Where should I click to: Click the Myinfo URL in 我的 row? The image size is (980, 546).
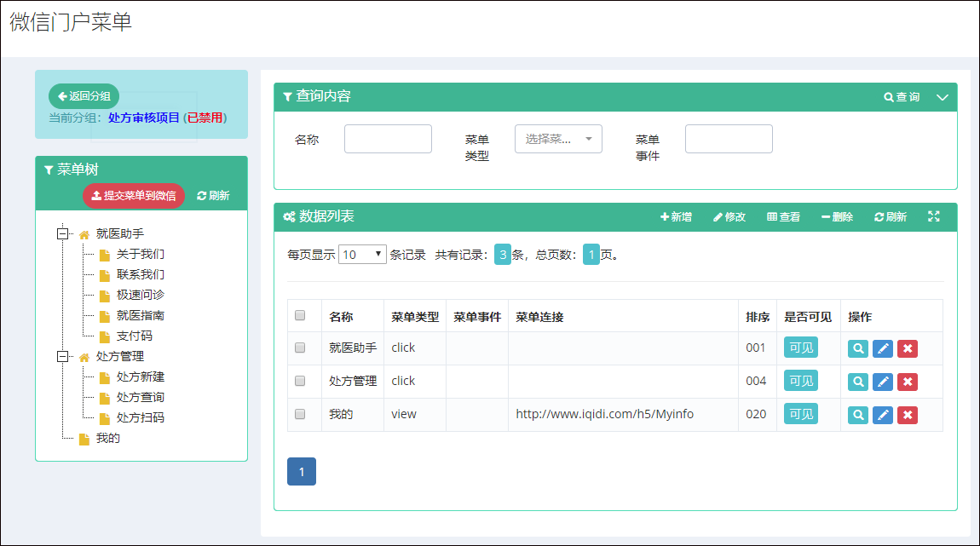click(x=604, y=414)
